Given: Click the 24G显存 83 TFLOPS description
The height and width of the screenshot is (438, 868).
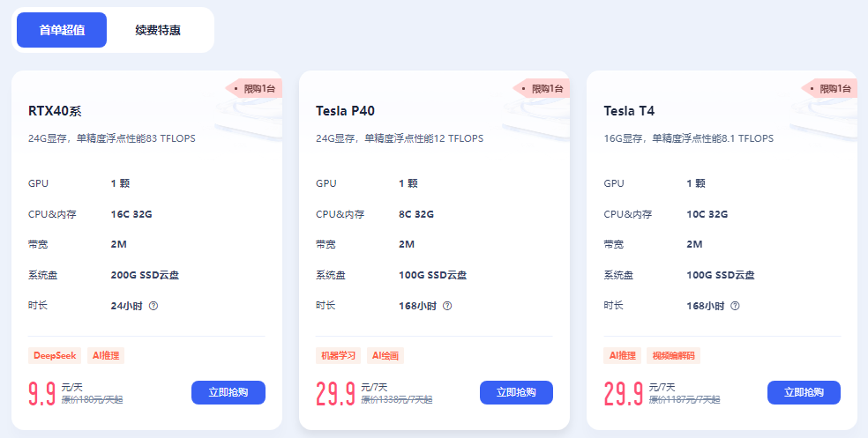Looking at the screenshot, I should (x=112, y=138).
